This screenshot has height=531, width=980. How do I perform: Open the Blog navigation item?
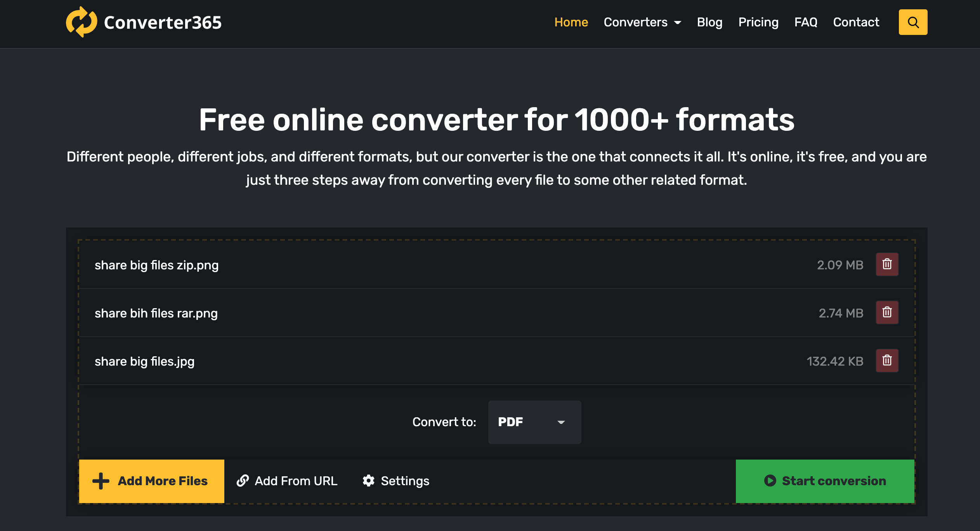[x=709, y=22]
